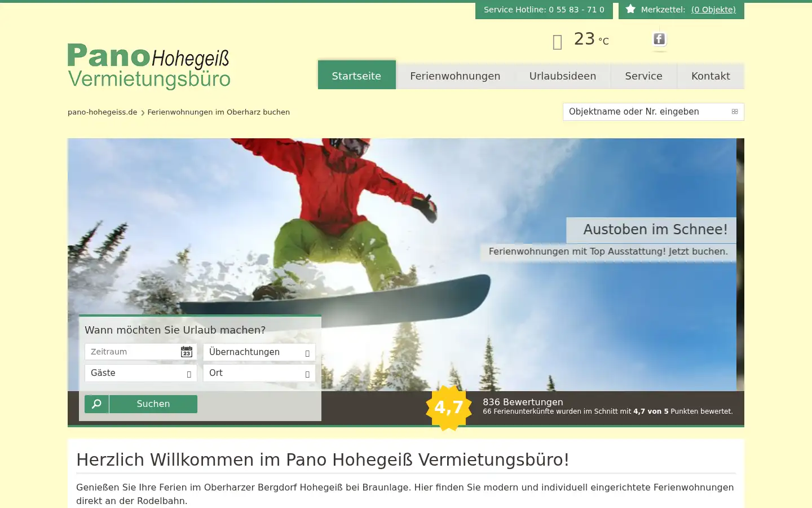Click the weather icon beside 23 °C
Viewport: 812px width, 508px height.
[557, 42]
